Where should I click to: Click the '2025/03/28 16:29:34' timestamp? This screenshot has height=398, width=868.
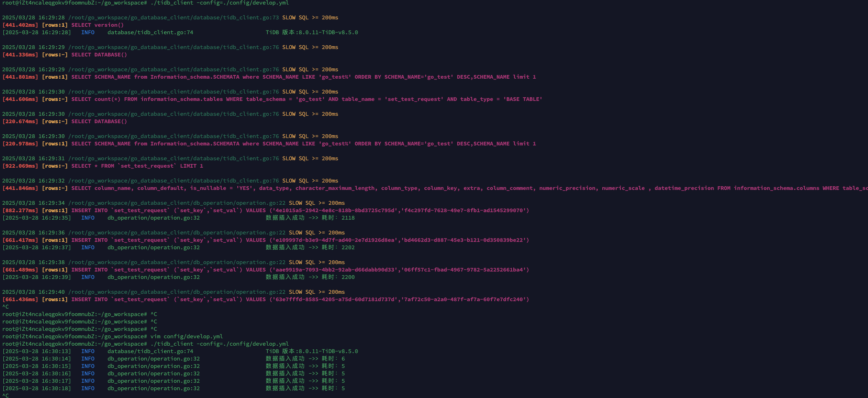click(x=33, y=203)
